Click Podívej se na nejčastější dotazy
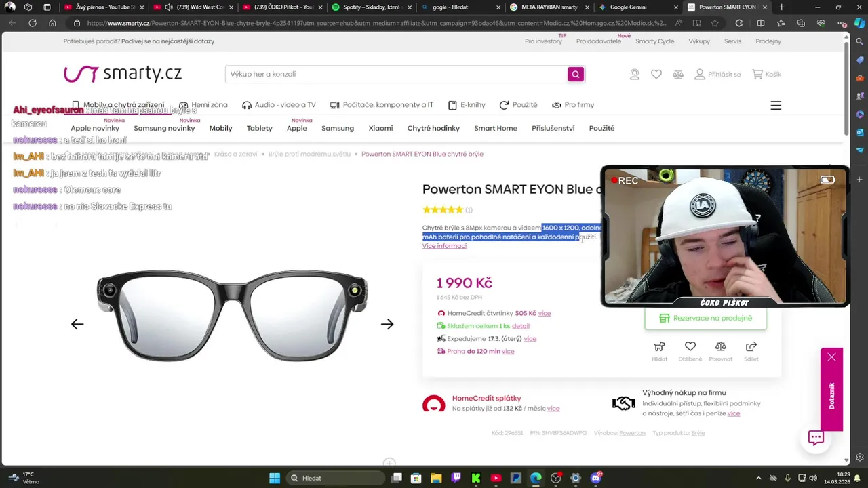The width and height of the screenshot is (868, 488). (167, 41)
